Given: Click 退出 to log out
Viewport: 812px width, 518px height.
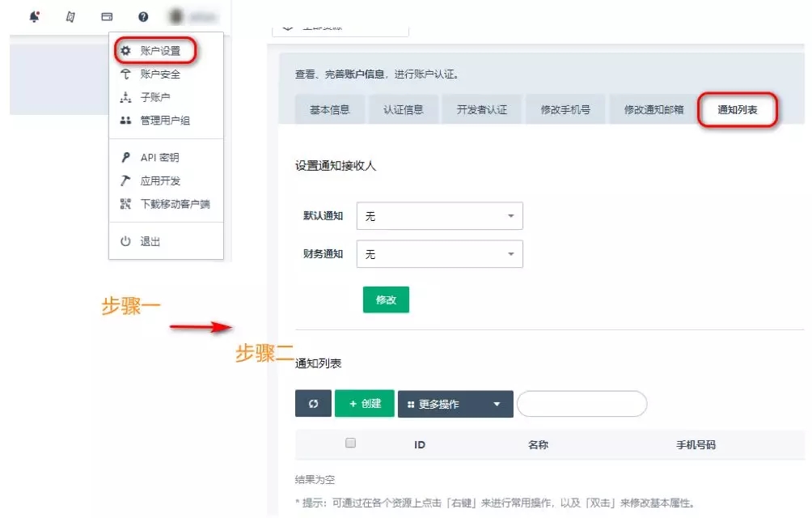Looking at the screenshot, I should (150, 241).
